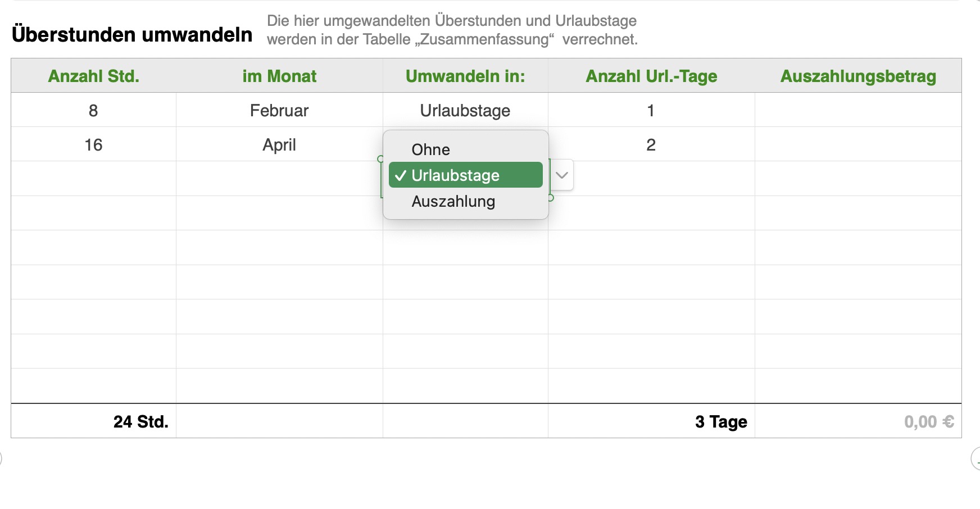The image size is (980, 509).
Task: Choose the checked 'Urlaubstage' menu option
Action: pos(465,175)
